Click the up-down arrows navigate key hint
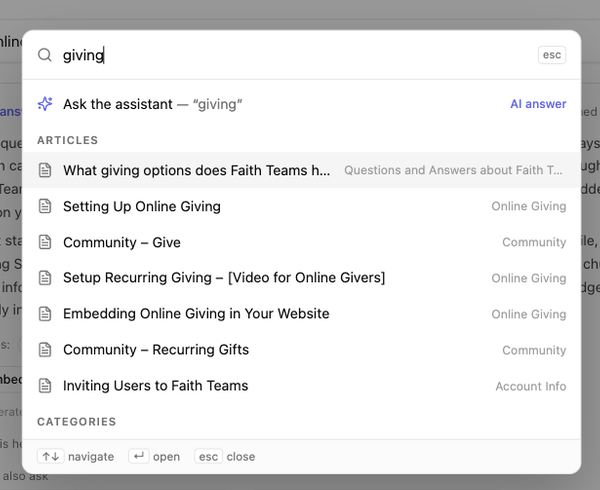This screenshot has width=600, height=490. pos(51,456)
